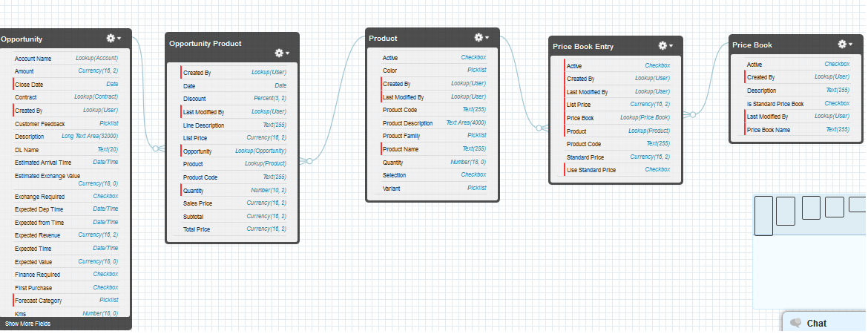Click the Contract lookup field row
868x334 pixels.
click(66, 97)
